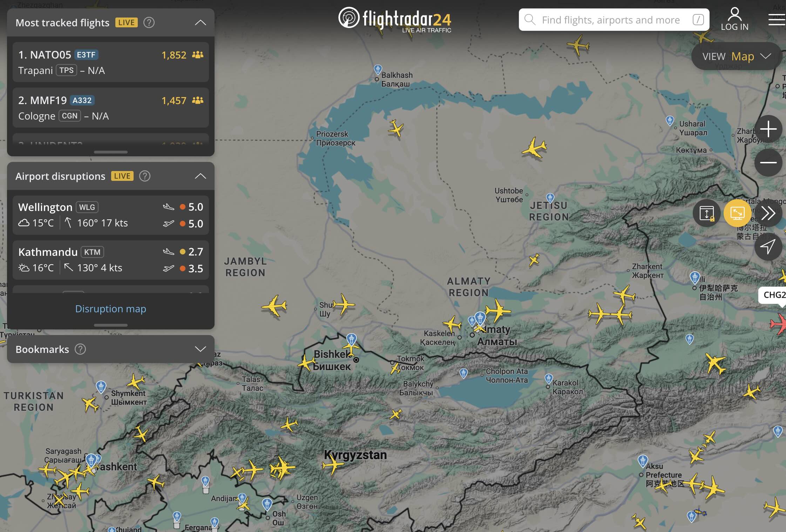This screenshot has height=532, width=786.
Task: Click the magnifier icon in the search bar
Action: (531, 20)
